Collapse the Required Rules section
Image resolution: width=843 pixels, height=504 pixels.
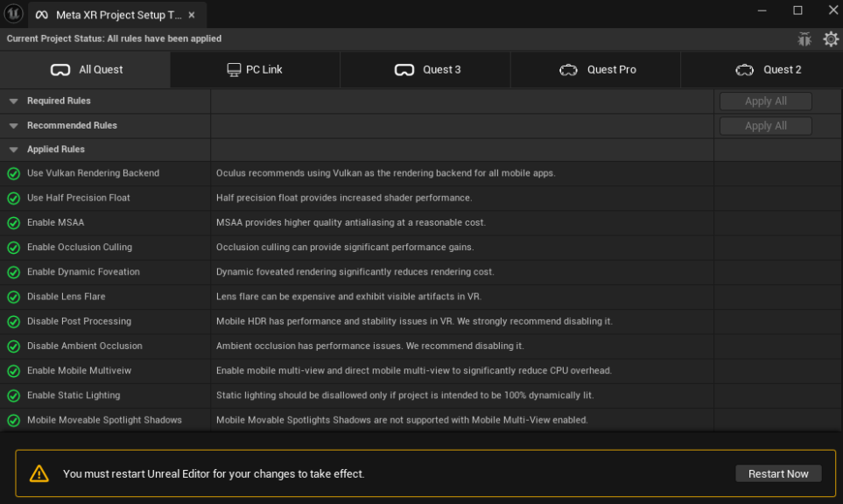coord(14,101)
